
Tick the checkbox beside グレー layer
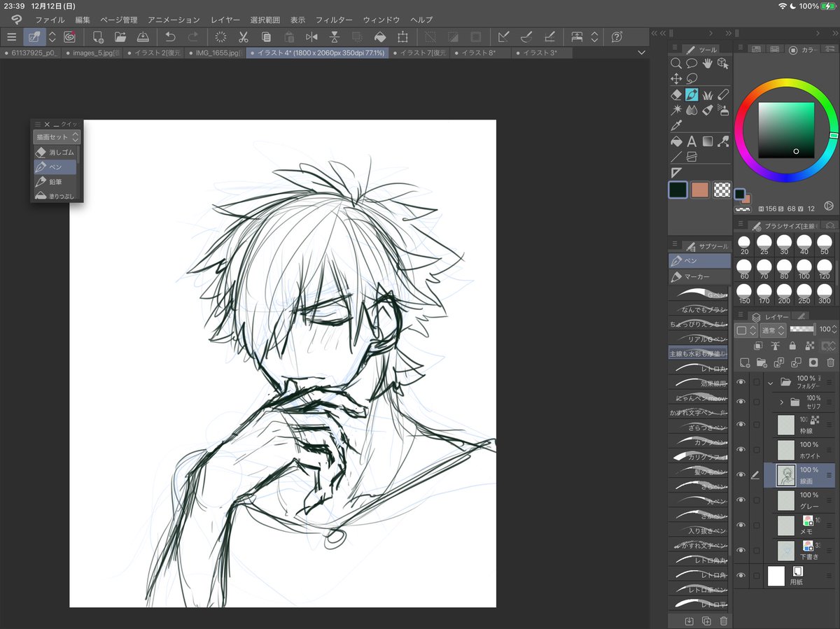click(756, 500)
